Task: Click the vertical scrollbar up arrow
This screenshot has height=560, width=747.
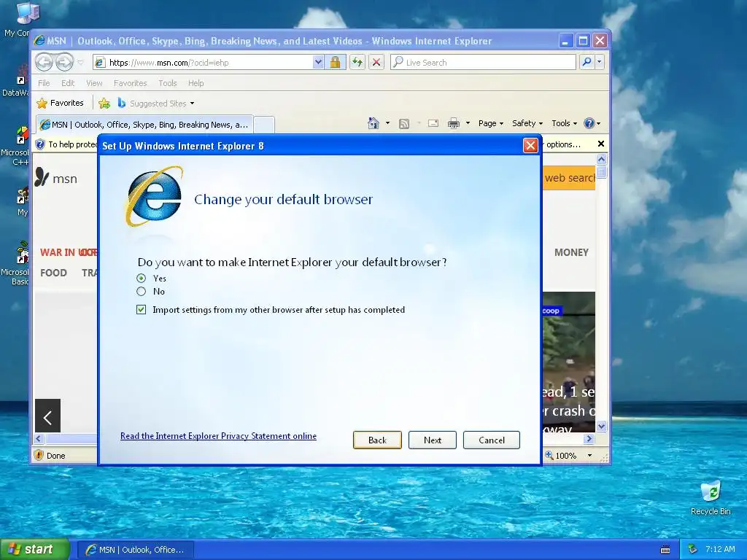Action: 601,159
